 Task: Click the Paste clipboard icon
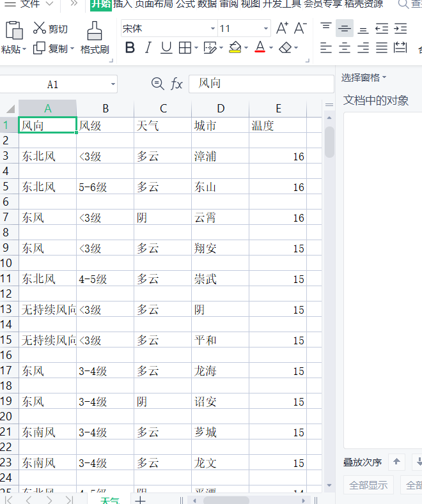tap(14, 30)
